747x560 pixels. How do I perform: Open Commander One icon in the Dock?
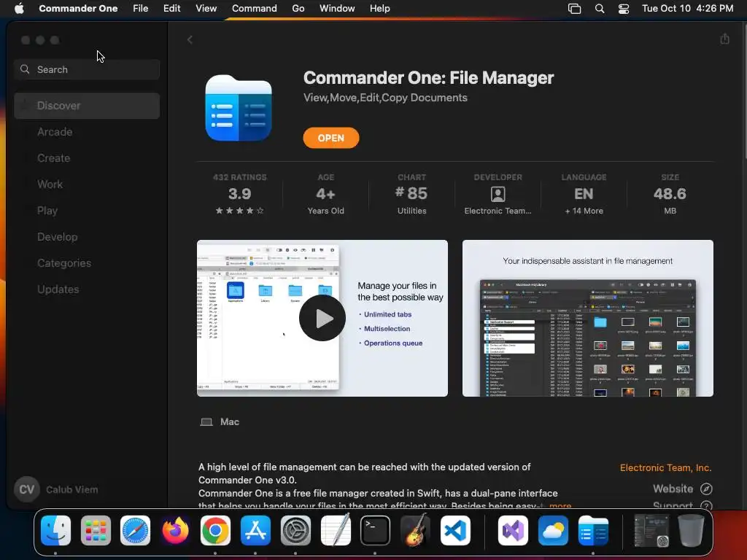coord(593,531)
